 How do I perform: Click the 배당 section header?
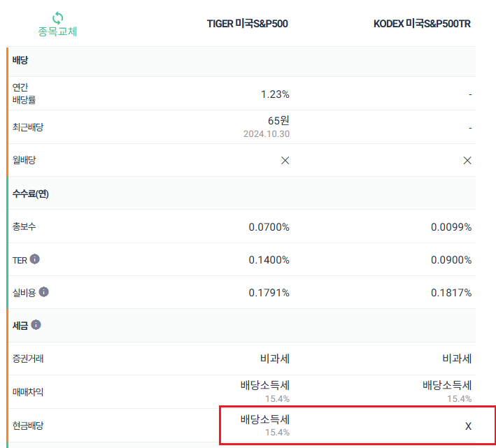(x=20, y=60)
